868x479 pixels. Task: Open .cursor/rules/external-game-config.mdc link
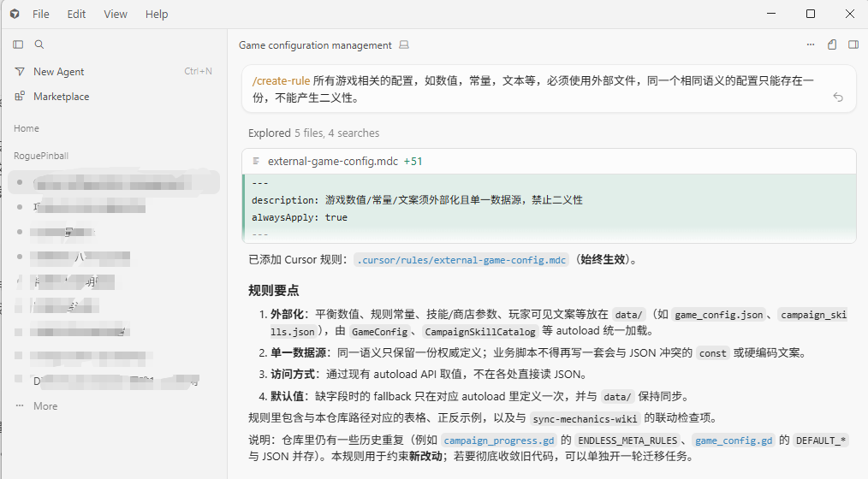461,260
